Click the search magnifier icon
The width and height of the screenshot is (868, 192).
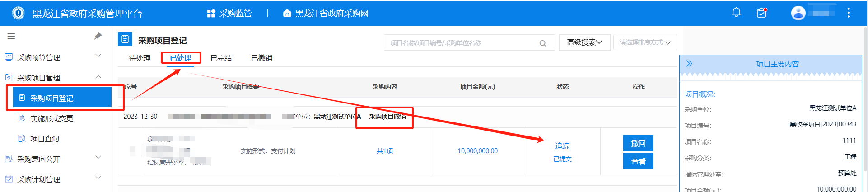(543, 43)
